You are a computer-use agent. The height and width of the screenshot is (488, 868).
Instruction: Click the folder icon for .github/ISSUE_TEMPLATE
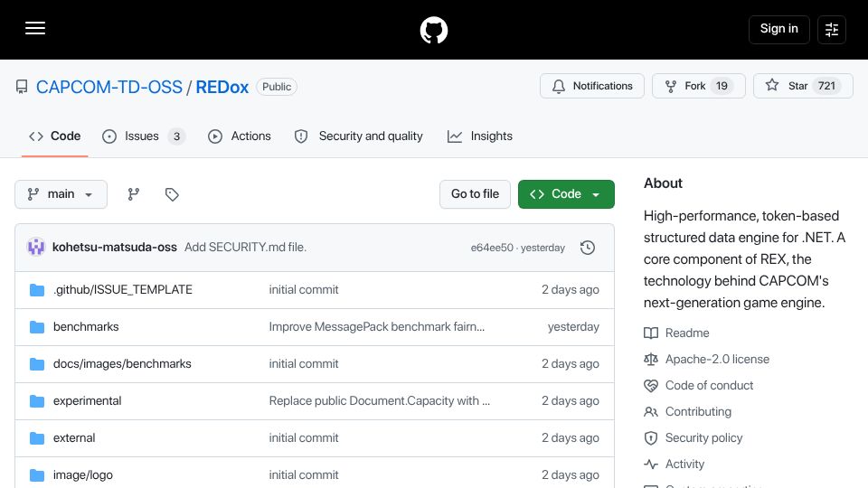coord(37,290)
